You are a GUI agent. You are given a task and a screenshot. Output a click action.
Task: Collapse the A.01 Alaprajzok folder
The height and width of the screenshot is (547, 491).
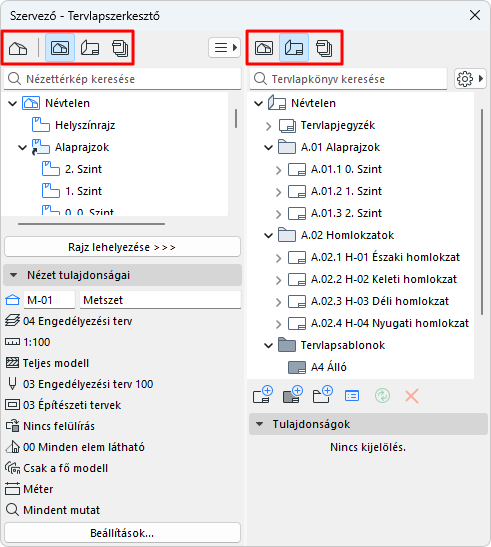click(x=268, y=147)
